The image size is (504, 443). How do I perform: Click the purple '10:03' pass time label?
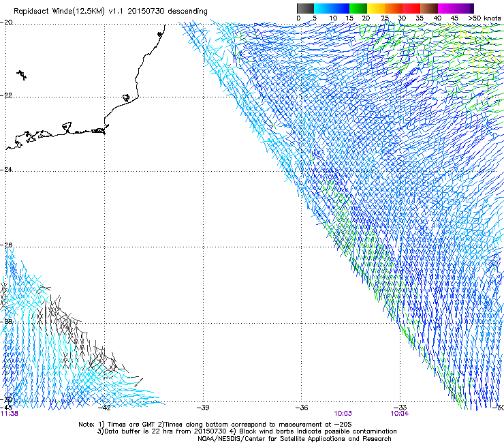[343, 414]
